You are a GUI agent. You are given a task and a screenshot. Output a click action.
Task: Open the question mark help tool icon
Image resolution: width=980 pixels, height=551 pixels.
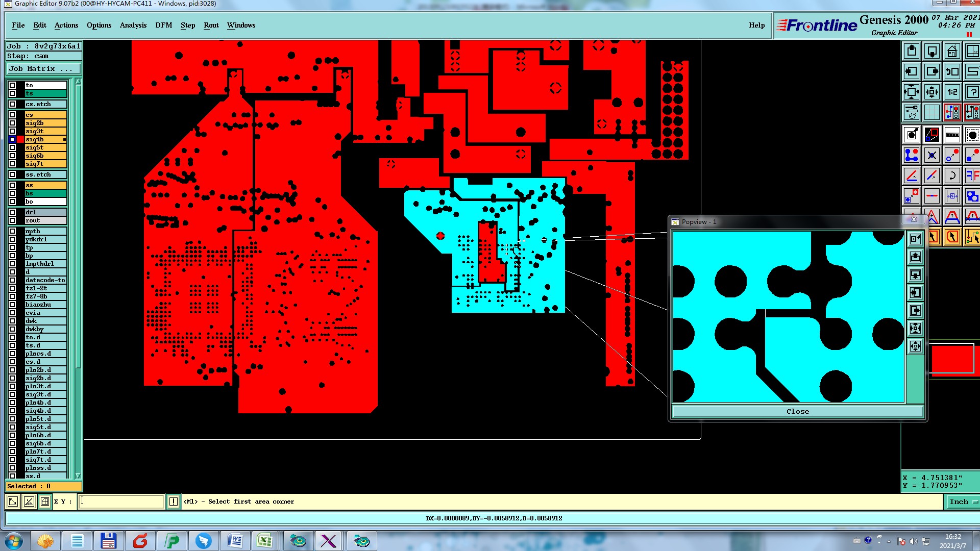click(x=972, y=92)
